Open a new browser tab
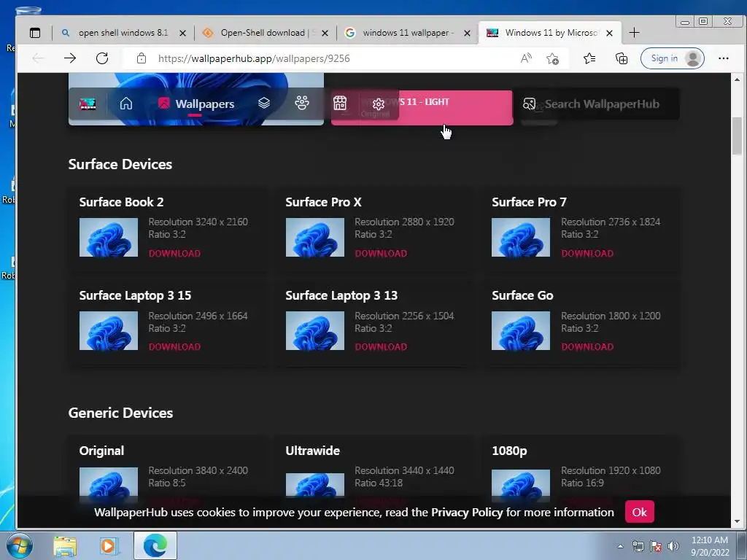The height and width of the screenshot is (560, 747). [x=634, y=32]
